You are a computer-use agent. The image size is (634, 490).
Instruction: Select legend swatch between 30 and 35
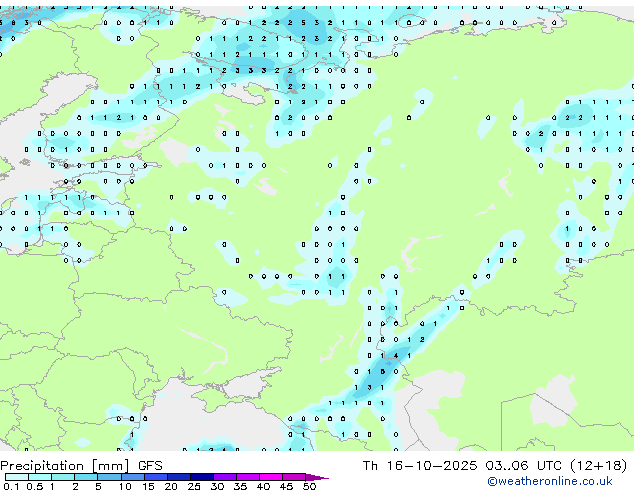tap(224, 477)
